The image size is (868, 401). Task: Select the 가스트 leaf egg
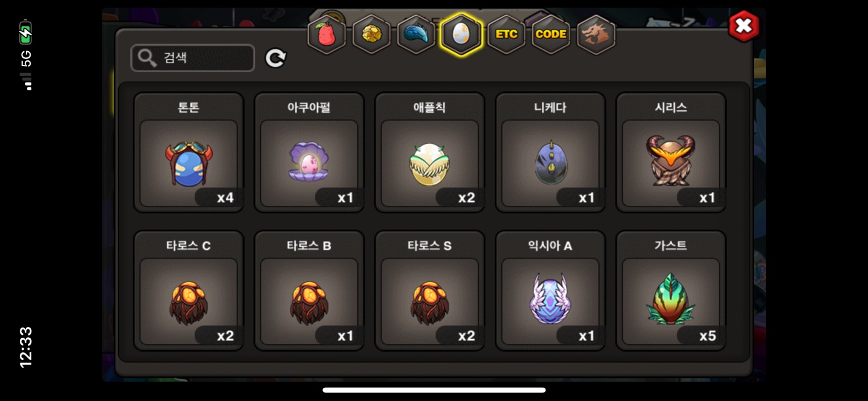(671, 291)
